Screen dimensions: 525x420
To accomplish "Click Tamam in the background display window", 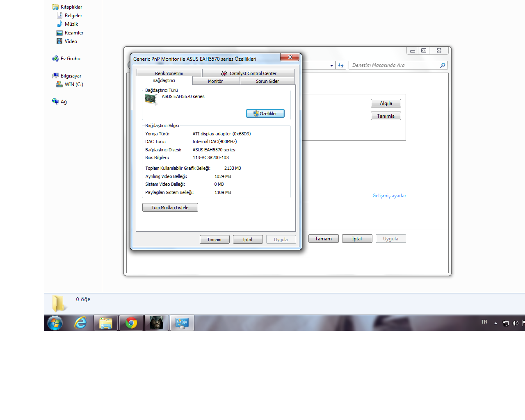I will click(324, 239).
